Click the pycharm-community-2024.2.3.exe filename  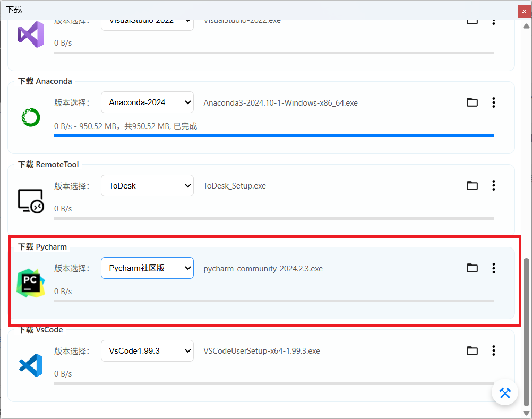pyautogui.click(x=263, y=269)
